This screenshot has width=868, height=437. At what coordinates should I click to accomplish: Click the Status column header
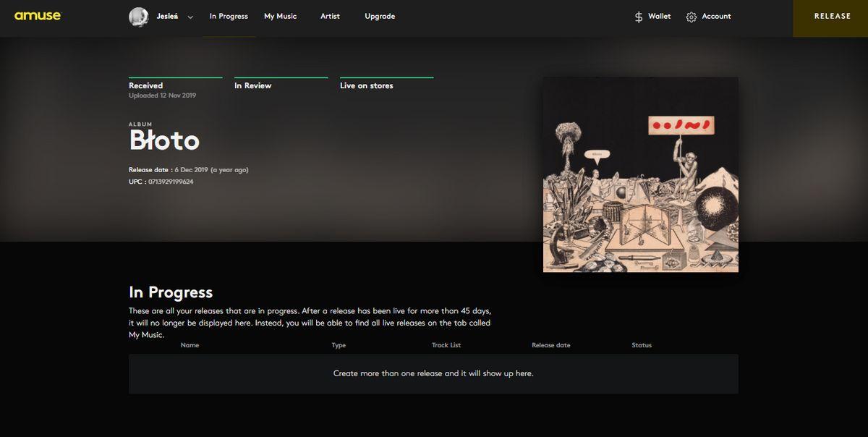coord(642,345)
